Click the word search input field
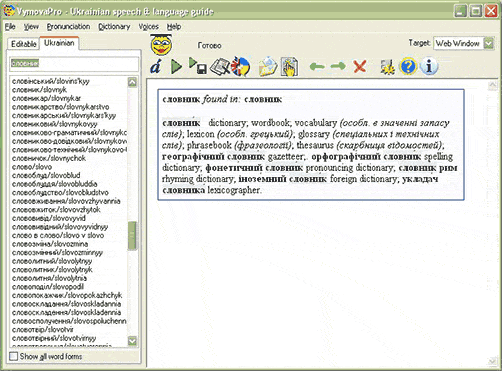The image size is (502, 371). click(74, 63)
